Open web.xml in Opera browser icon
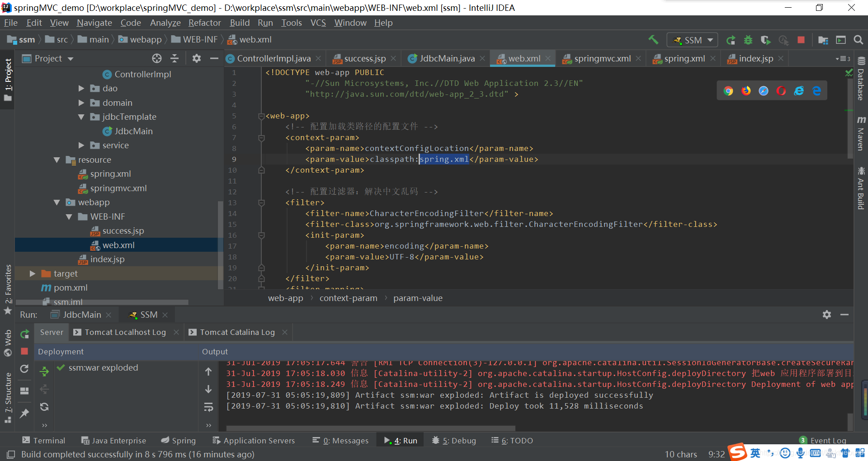Image resolution: width=868 pixels, height=461 pixels. (781, 91)
